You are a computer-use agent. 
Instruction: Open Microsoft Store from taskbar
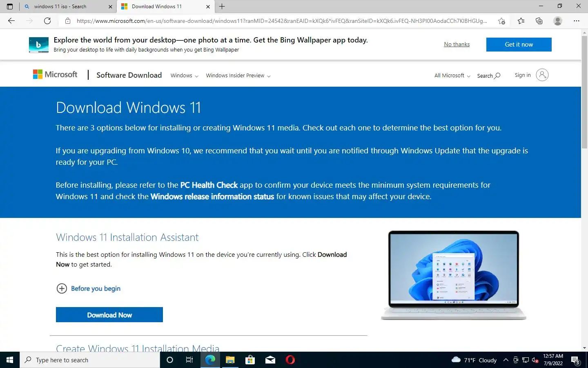[x=250, y=360]
